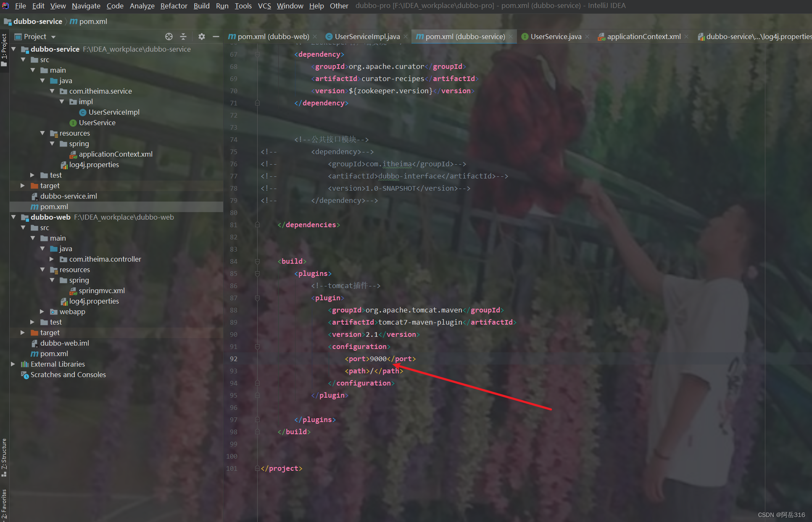
Task: Fold the plugin tag at line 87
Action: point(257,298)
